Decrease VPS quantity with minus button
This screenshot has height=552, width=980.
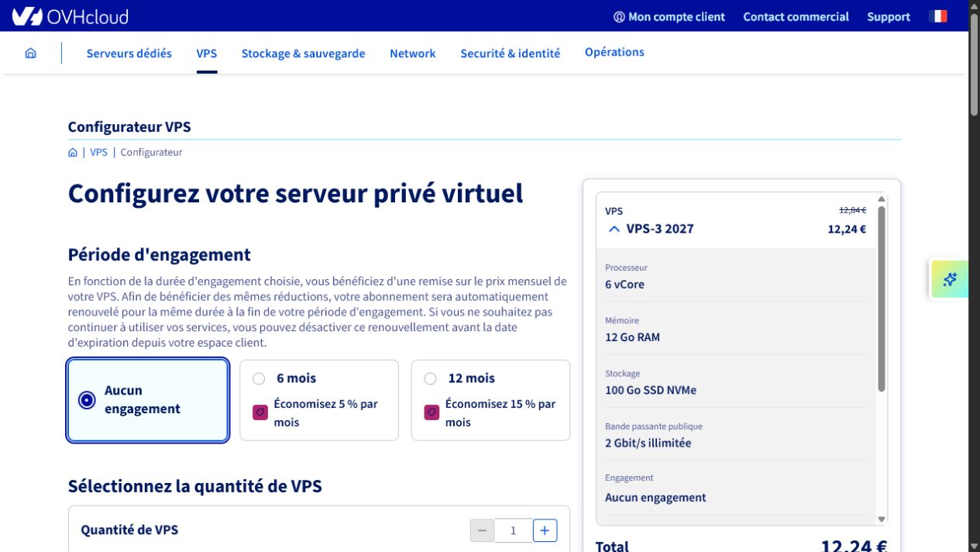(x=482, y=530)
